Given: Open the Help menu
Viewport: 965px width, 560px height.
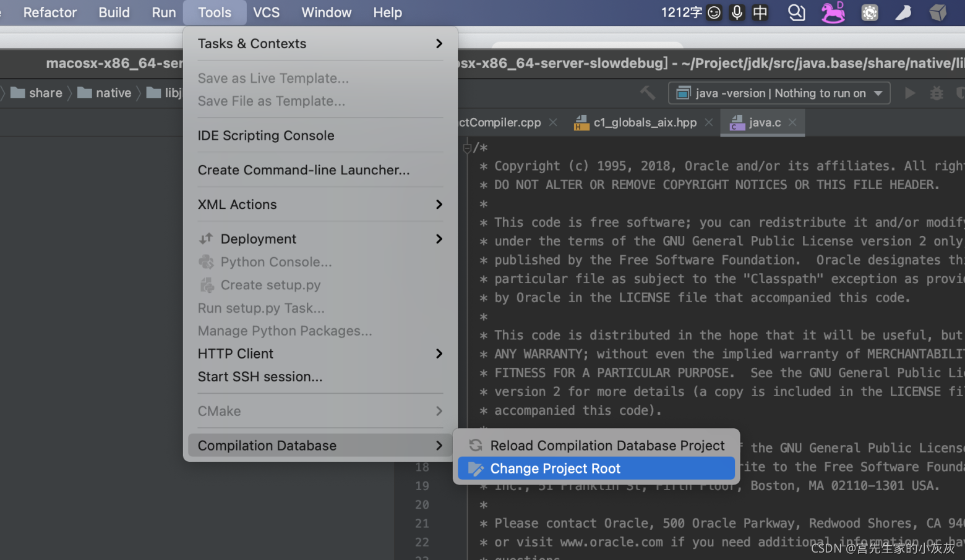Looking at the screenshot, I should (x=388, y=12).
